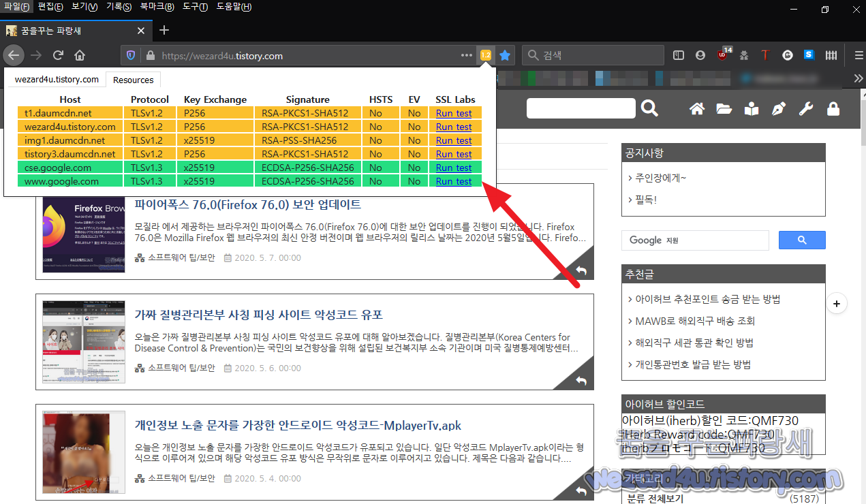Image resolution: width=866 pixels, height=504 pixels.
Task: Run SSL Labs test for tistory3.daumcdn.net
Action: pos(454,154)
